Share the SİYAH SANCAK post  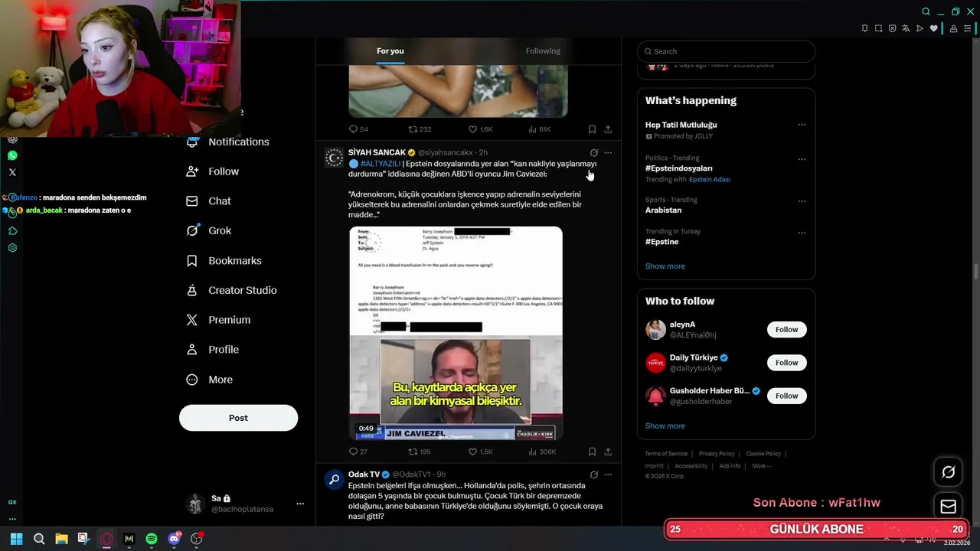(x=608, y=452)
